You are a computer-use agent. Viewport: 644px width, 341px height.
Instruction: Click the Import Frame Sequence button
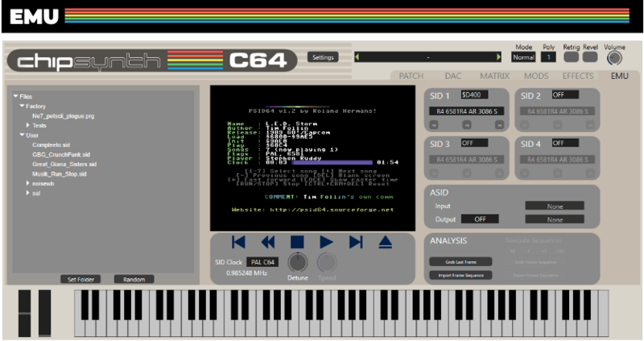click(460, 275)
